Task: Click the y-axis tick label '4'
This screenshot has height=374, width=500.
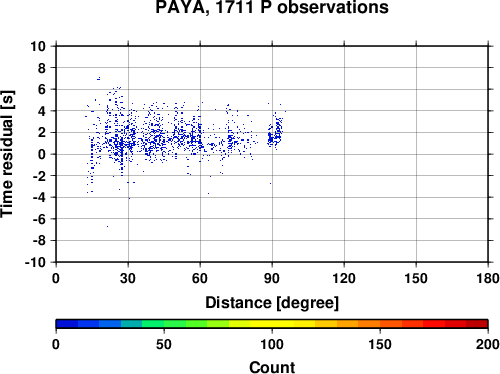Action: (x=42, y=111)
